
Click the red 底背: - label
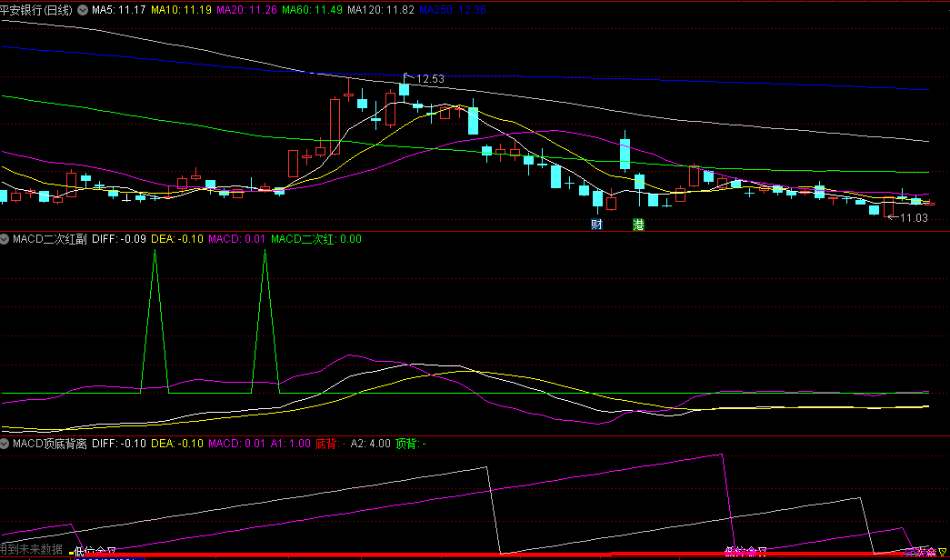331,443
